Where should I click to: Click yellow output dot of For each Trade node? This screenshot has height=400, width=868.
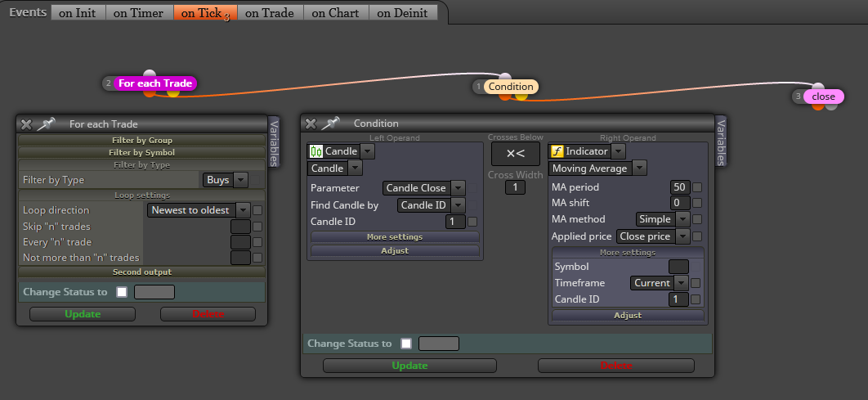coord(173,93)
